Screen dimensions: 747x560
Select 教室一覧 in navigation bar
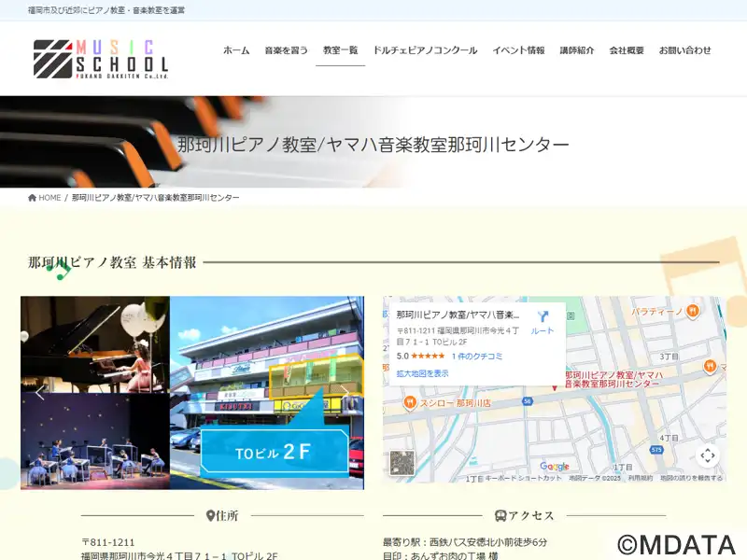[340, 50]
